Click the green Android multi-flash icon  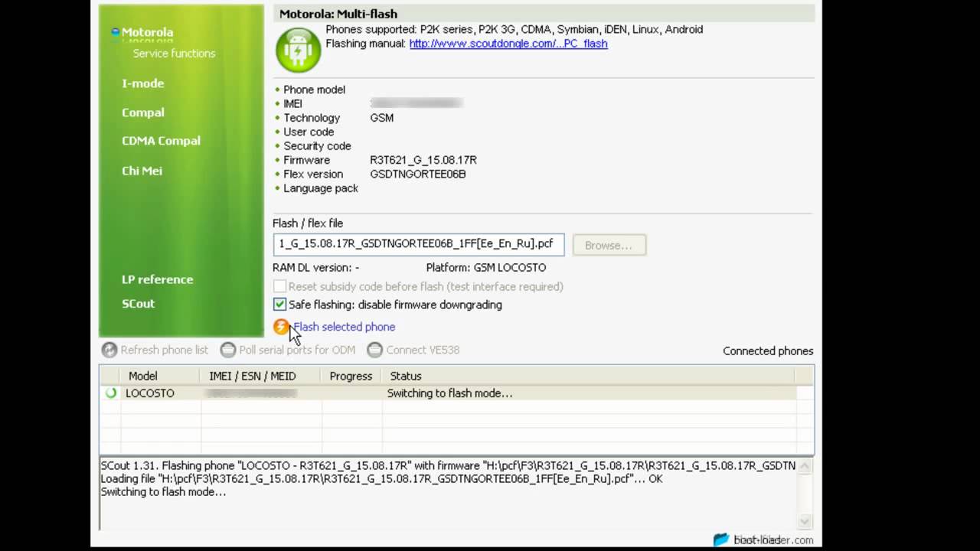(x=298, y=50)
